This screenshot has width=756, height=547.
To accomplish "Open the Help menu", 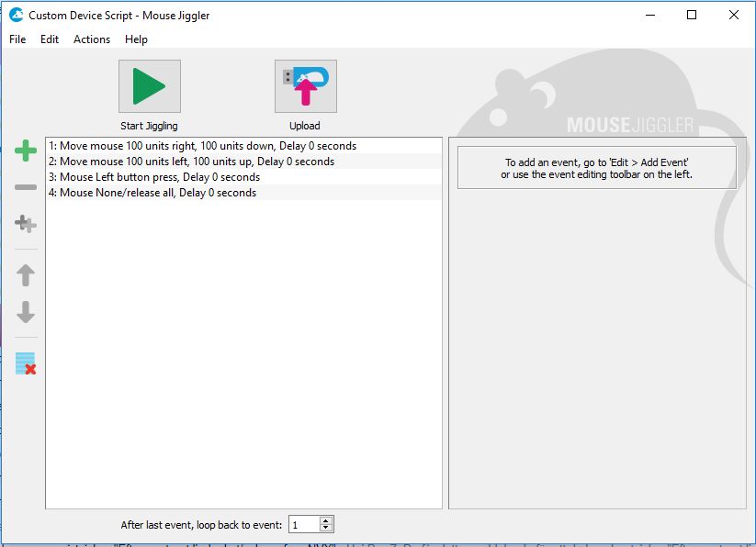I will pyautogui.click(x=136, y=39).
